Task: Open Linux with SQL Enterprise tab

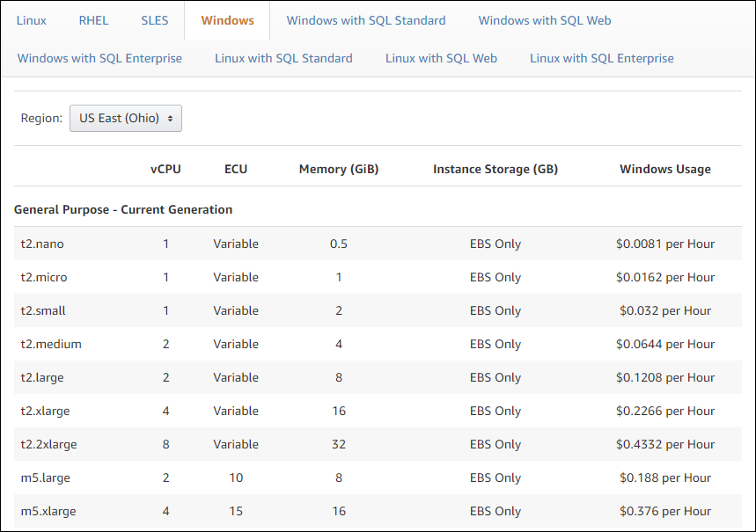Action: click(601, 58)
